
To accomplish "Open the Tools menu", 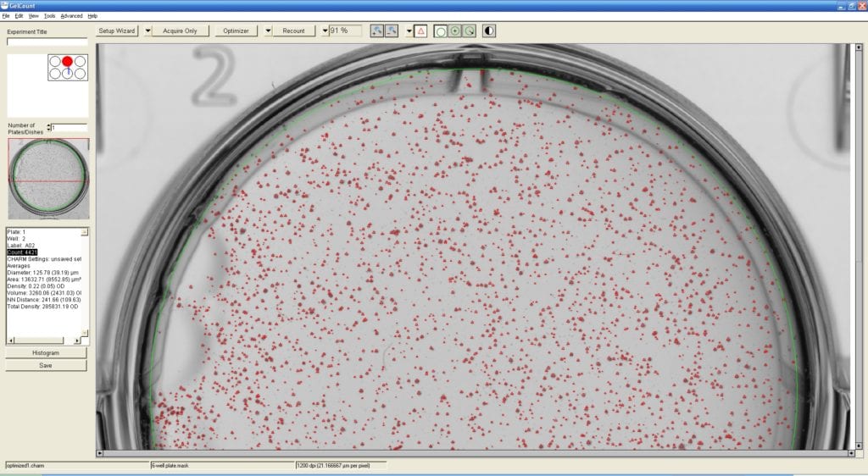I will (50, 15).
